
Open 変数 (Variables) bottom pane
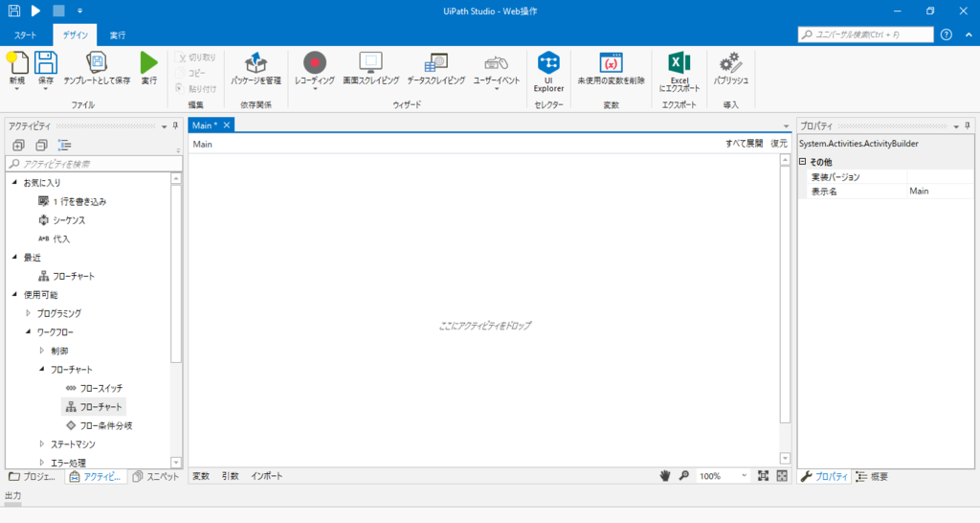click(x=201, y=476)
